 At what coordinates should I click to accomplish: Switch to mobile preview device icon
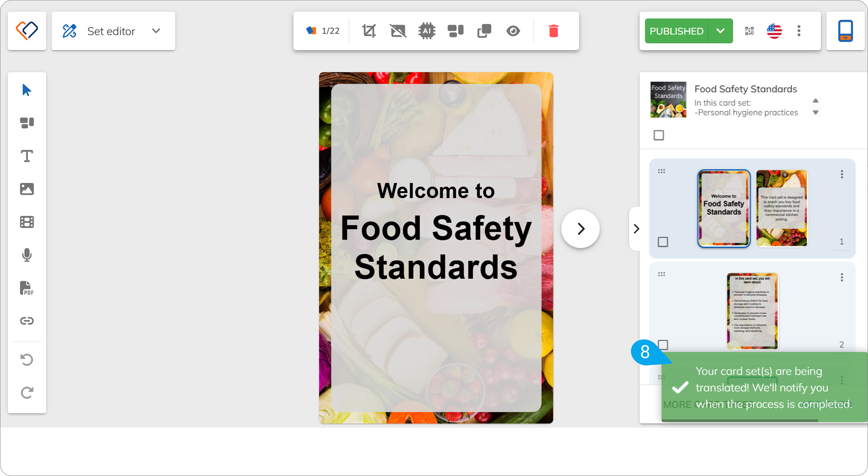[x=845, y=31]
